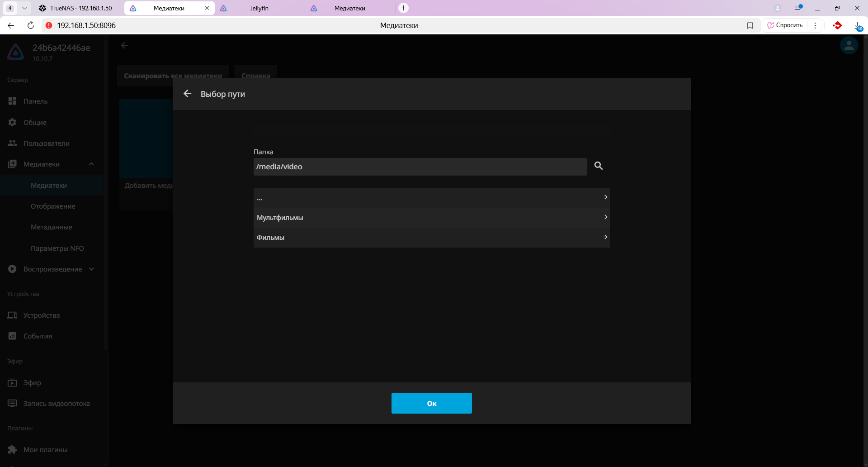Click the search magnifier next to folder path
The height and width of the screenshot is (467, 868).
598,166
